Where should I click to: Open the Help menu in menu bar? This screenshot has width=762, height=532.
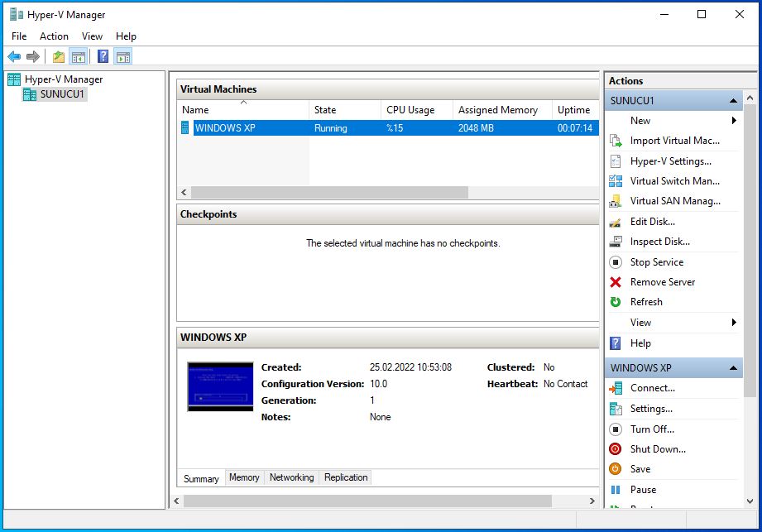point(126,36)
